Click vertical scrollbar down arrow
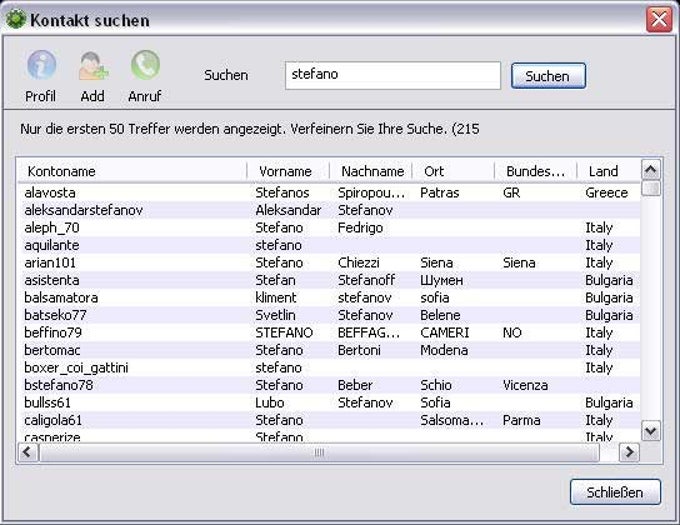The width and height of the screenshot is (680, 525). point(651,431)
